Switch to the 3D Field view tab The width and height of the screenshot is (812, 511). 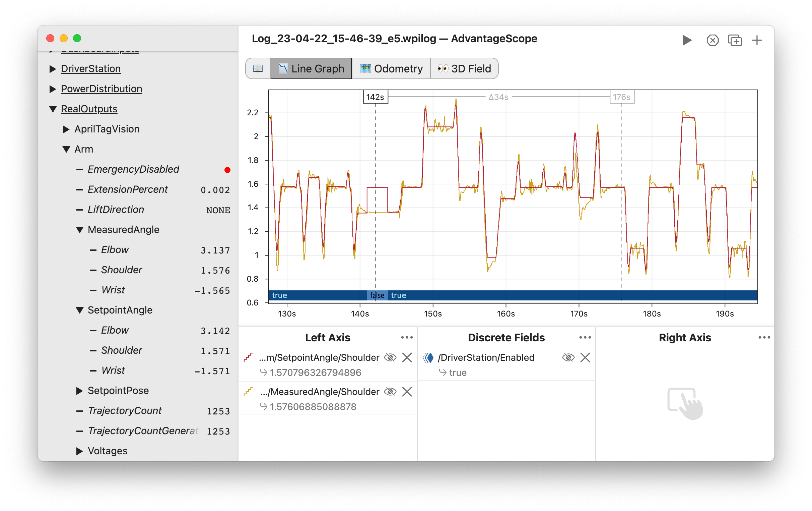[x=465, y=69]
